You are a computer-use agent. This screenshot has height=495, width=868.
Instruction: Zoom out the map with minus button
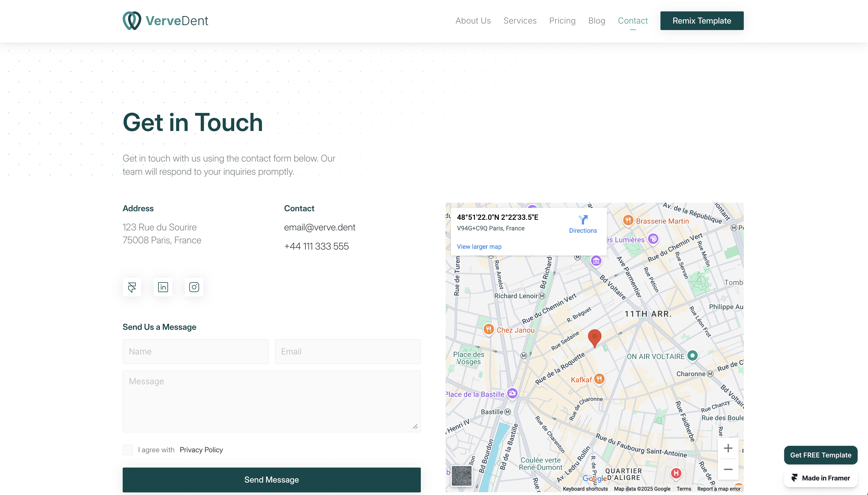(x=728, y=470)
